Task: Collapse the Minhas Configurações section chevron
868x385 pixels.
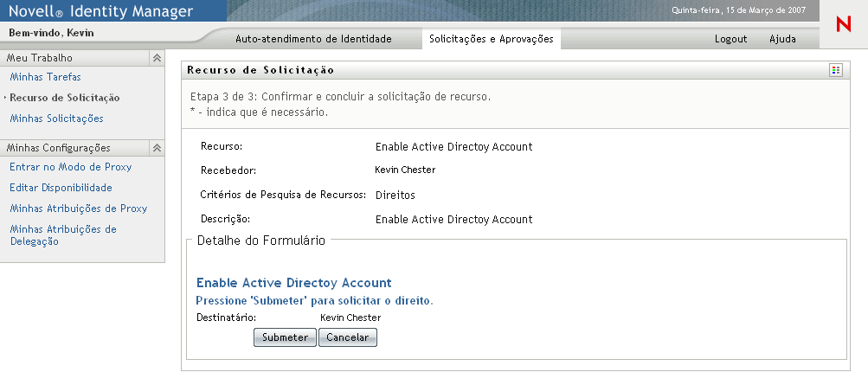Action: point(157,148)
